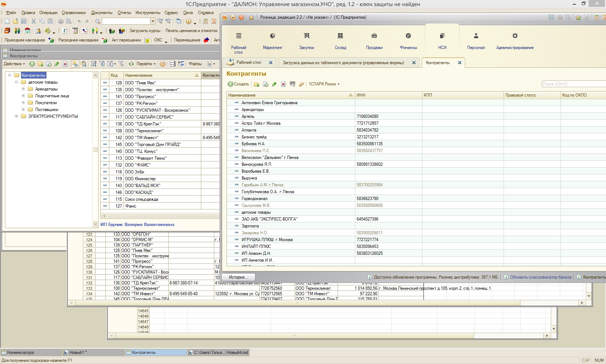Open the search field dropdown arrow in main toolbar
This screenshot has height=364, width=606.
[153, 21]
